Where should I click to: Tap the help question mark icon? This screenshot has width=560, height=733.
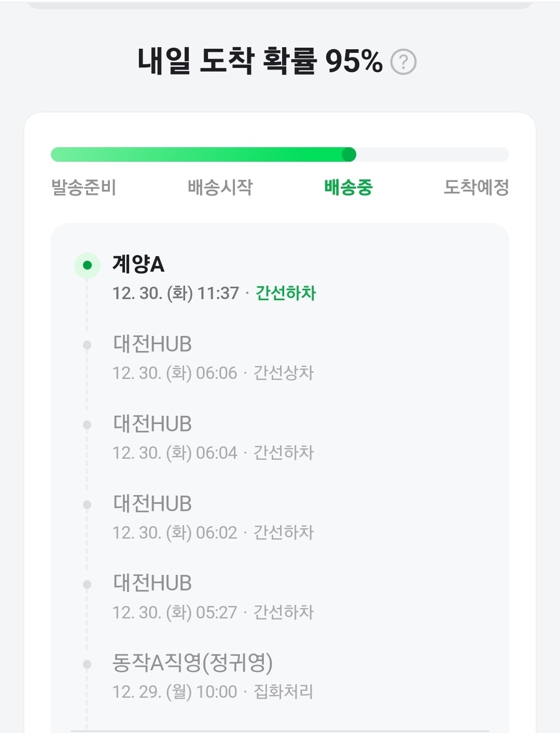click(x=403, y=62)
